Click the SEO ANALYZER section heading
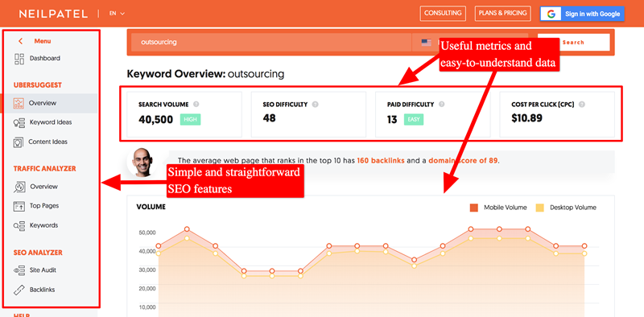 point(38,253)
